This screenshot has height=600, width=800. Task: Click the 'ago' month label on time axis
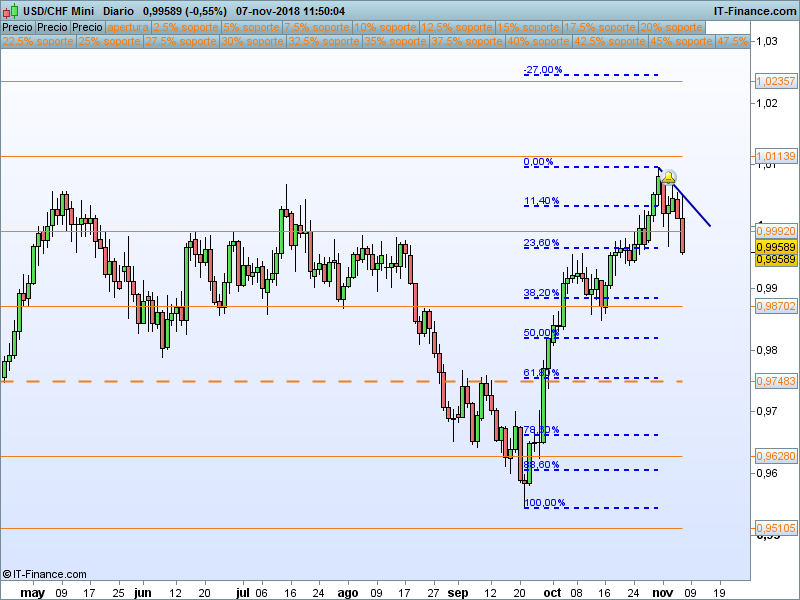[x=348, y=593]
